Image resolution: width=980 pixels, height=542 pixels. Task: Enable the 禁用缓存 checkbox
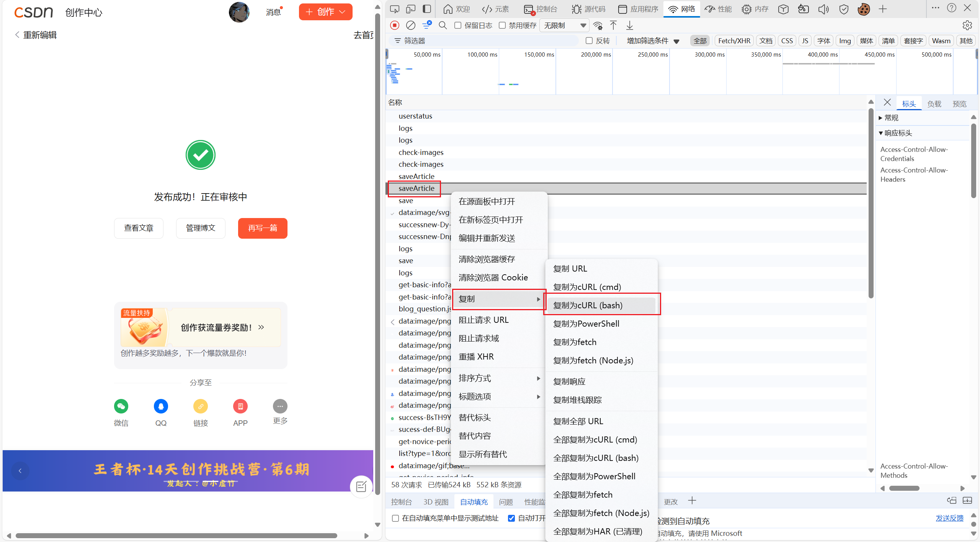pos(502,25)
